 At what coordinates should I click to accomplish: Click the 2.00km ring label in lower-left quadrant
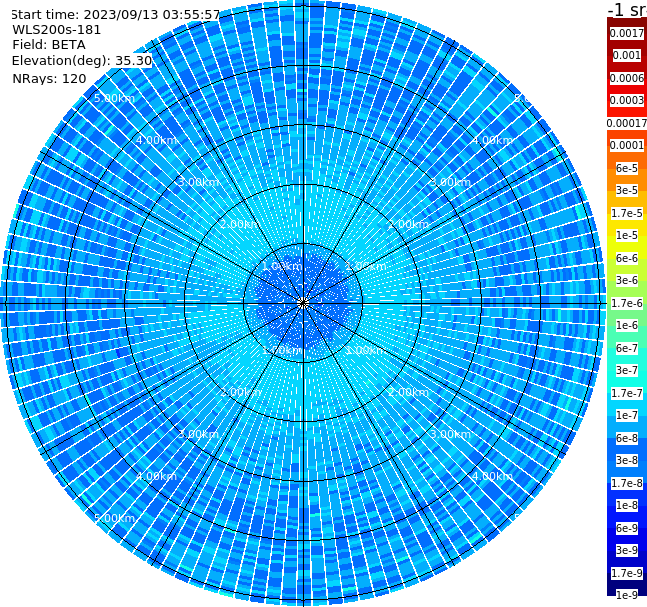click(x=241, y=392)
